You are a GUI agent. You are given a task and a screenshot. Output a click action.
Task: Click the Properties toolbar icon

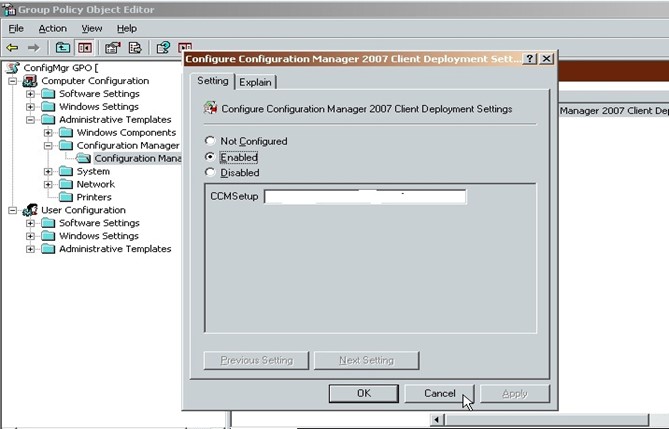(113, 47)
